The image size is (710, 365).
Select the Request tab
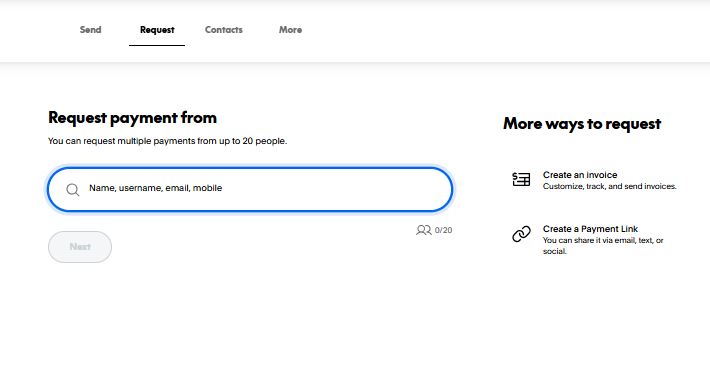click(157, 30)
